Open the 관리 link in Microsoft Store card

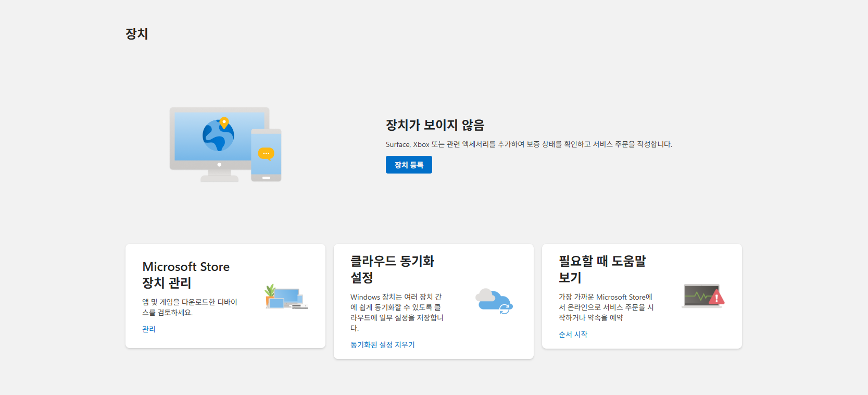tap(149, 329)
